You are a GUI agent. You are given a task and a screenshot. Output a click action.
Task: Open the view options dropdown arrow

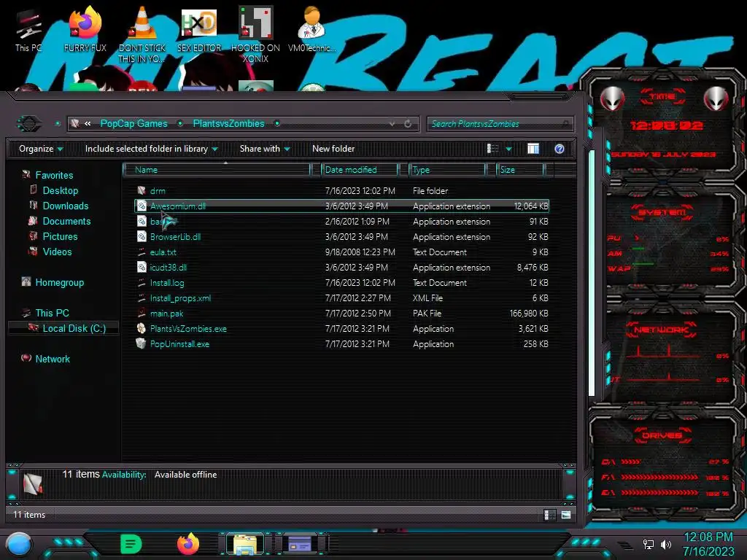[x=508, y=149]
